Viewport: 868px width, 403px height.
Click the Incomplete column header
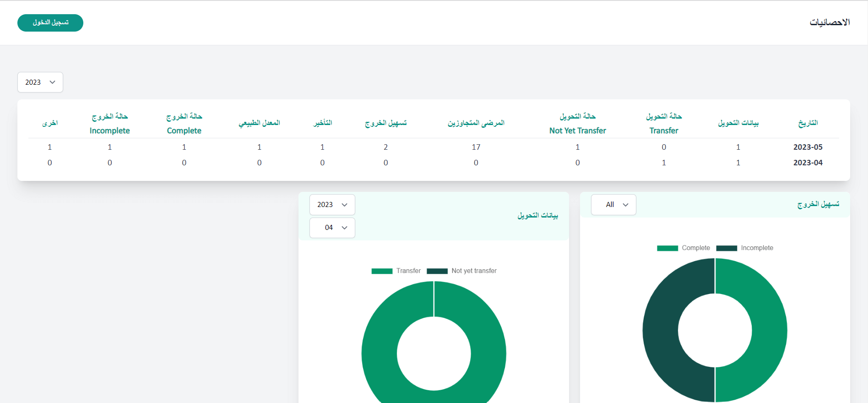tap(110, 123)
